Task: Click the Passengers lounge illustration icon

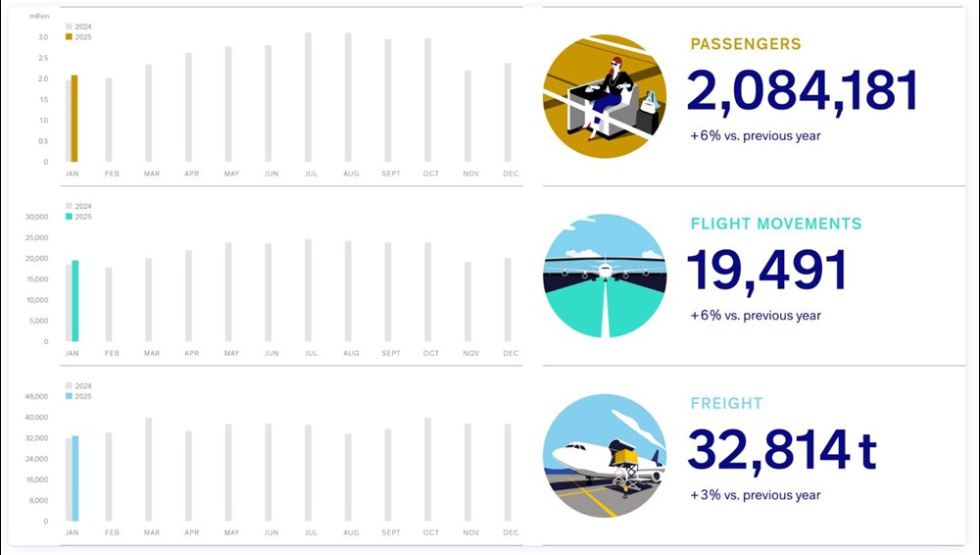Action: point(605,96)
